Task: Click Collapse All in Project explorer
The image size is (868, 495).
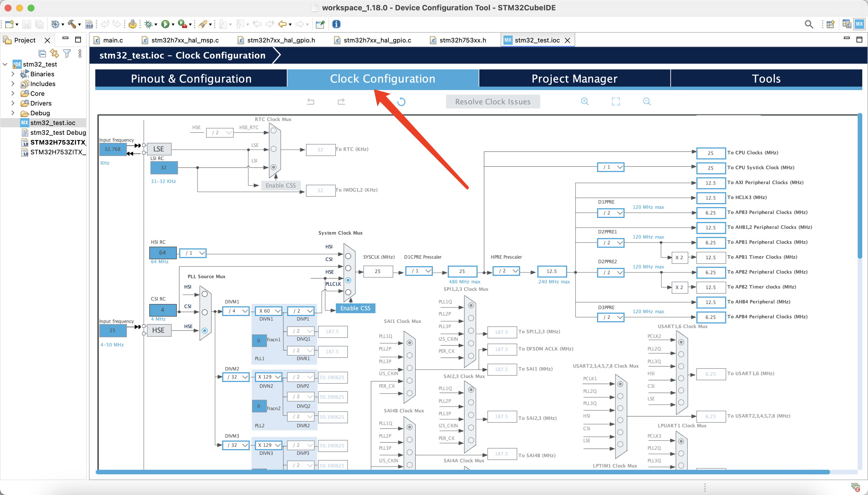Action: (x=42, y=53)
